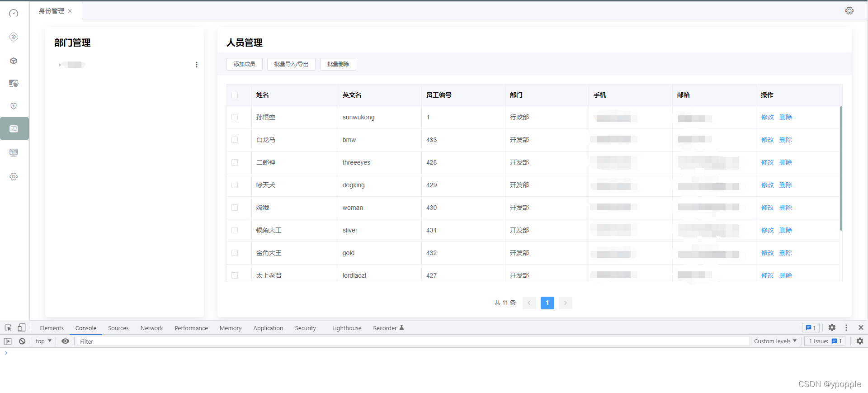This screenshot has height=393, width=868.
Task: Focus the console Filter input
Action: (414, 341)
